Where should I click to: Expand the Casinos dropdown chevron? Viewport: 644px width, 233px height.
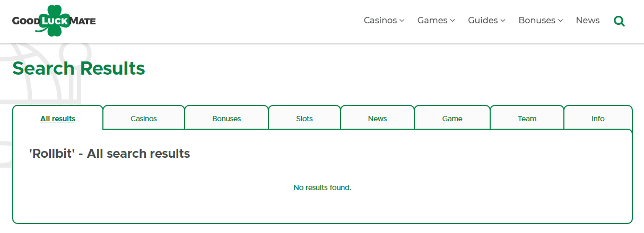(x=402, y=21)
